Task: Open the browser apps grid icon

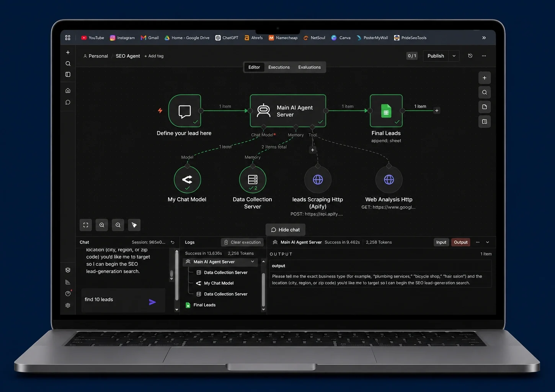Action: coord(68,38)
